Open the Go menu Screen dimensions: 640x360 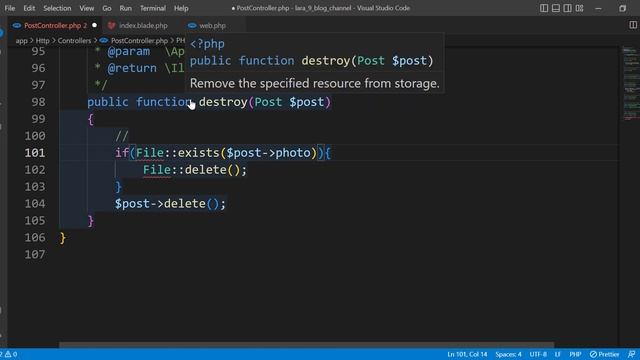coord(107,8)
